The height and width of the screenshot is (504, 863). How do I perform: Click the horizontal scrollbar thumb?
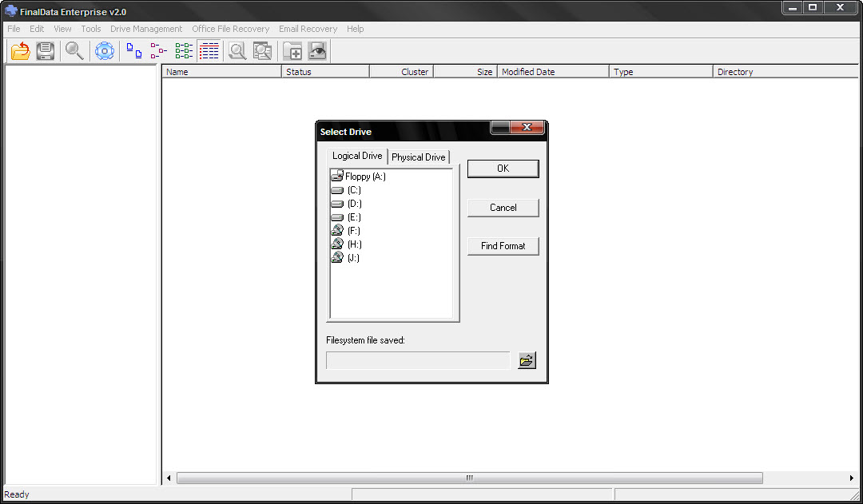click(470, 478)
